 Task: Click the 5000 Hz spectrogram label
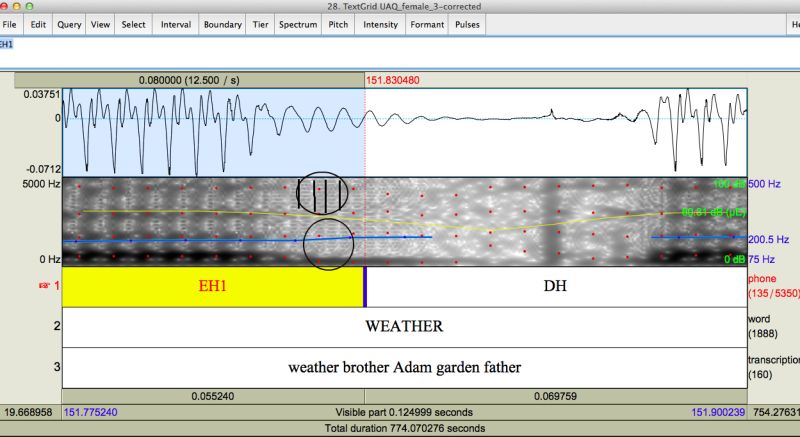point(41,184)
